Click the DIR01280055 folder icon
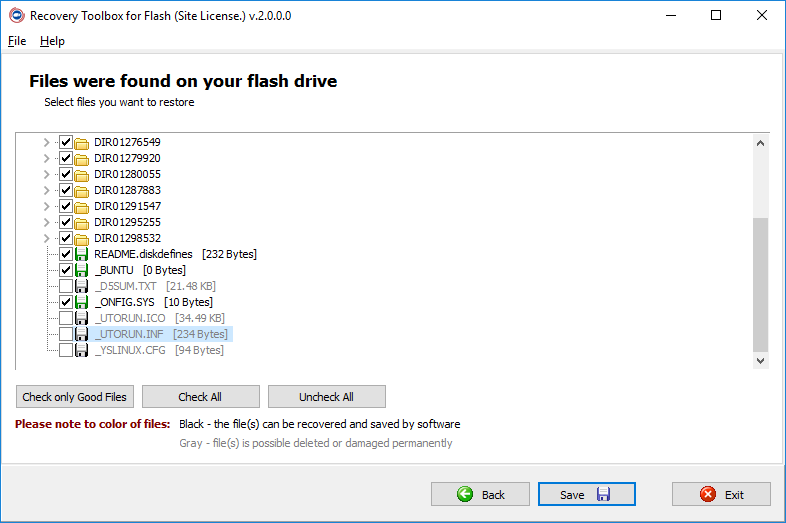 click(x=82, y=176)
